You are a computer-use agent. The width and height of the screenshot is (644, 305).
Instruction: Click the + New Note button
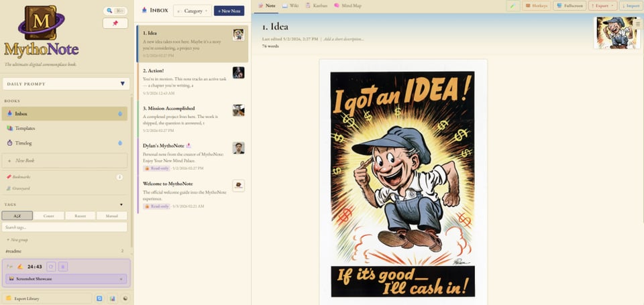(x=229, y=11)
